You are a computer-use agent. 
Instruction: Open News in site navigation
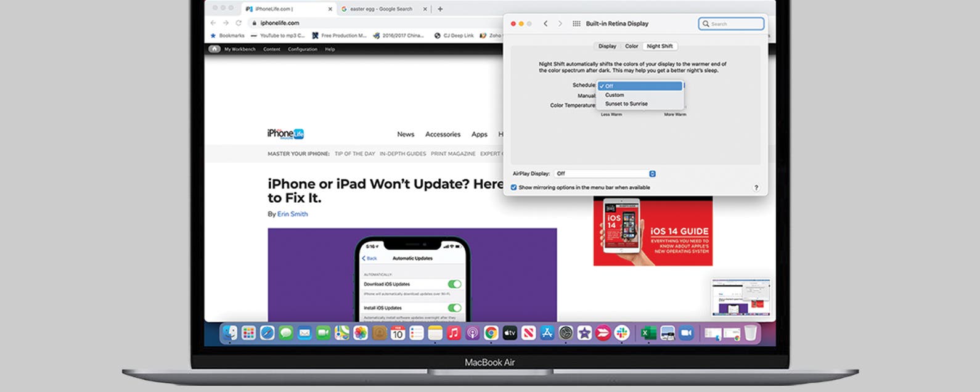tap(406, 134)
